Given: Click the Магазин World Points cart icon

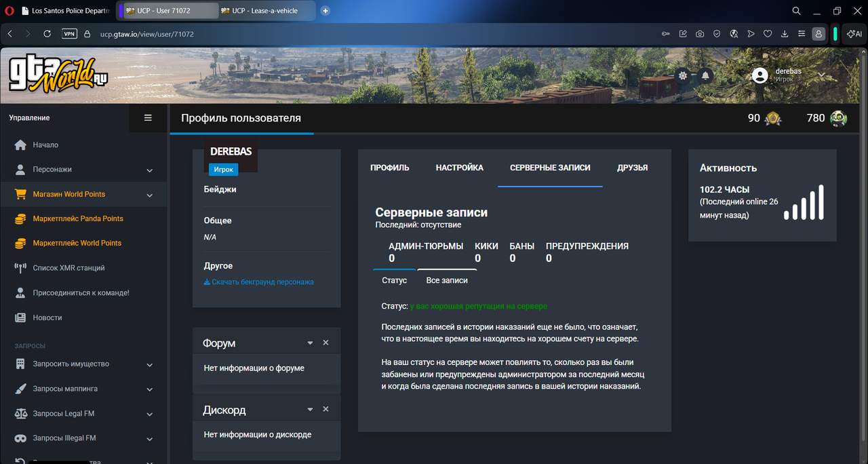Looking at the screenshot, I should [x=20, y=194].
